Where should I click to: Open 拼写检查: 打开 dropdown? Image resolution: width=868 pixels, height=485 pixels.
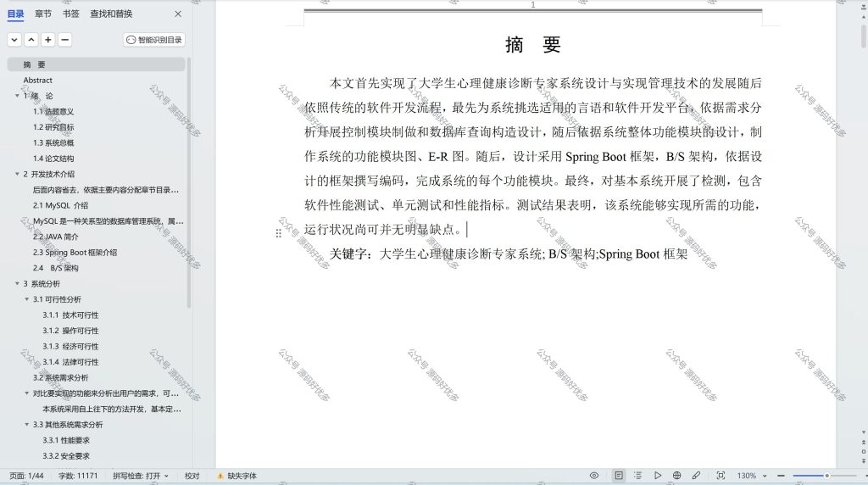tap(141, 476)
